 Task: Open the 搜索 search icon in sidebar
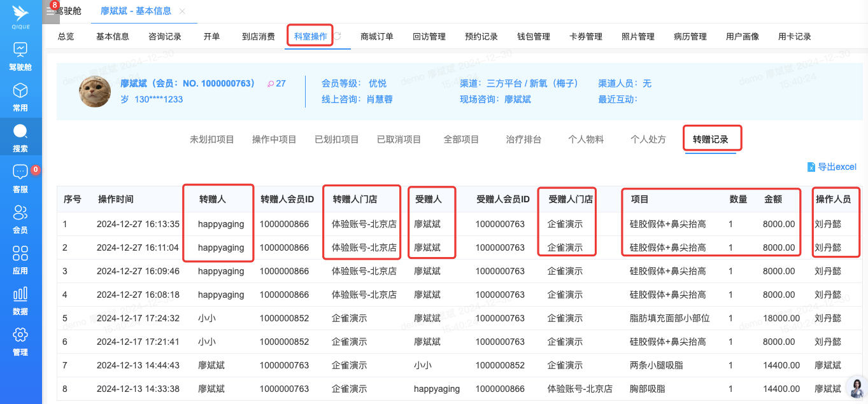point(20,132)
